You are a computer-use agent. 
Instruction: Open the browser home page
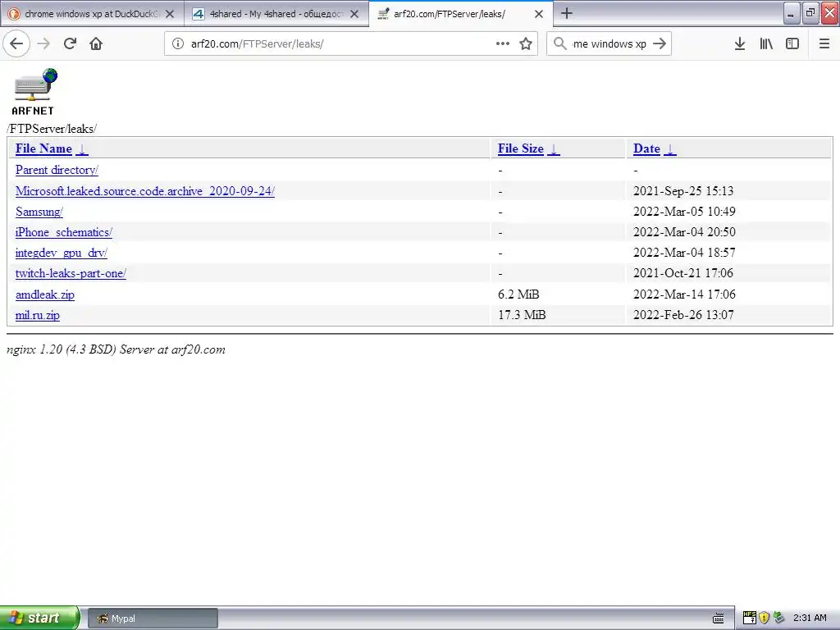[96, 43]
